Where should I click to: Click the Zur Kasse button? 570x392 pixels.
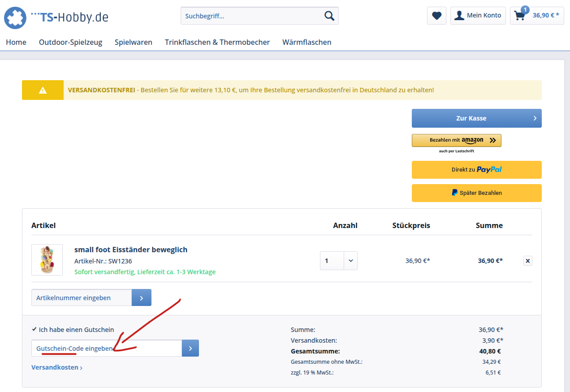[x=476, y=118]
